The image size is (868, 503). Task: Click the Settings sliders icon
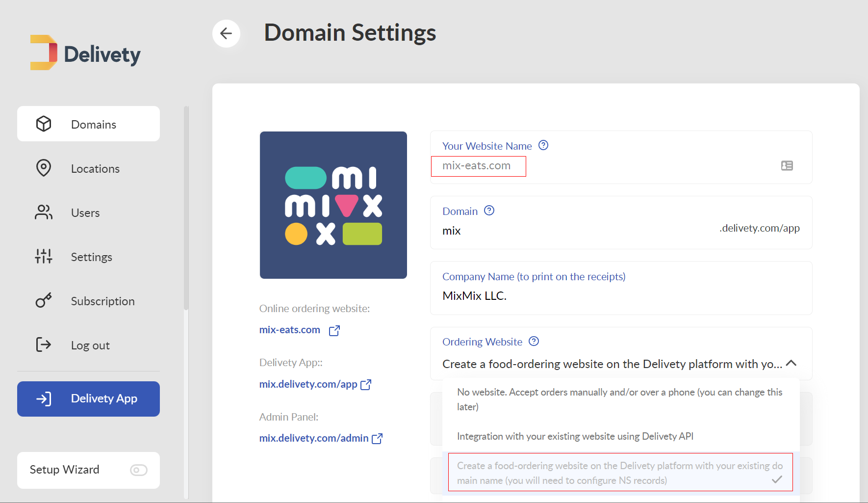[x=44, y=256]
